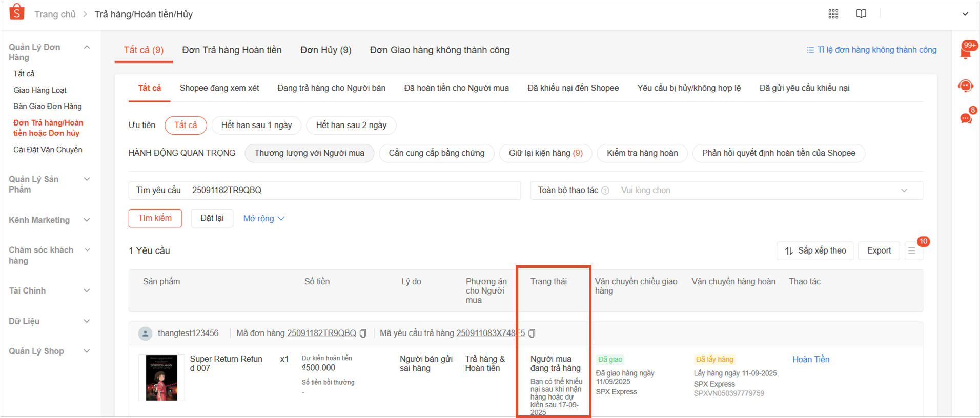The image size is (980, 418).
Task: Open the apps grid icon
Action: click(x=833, y=14)
